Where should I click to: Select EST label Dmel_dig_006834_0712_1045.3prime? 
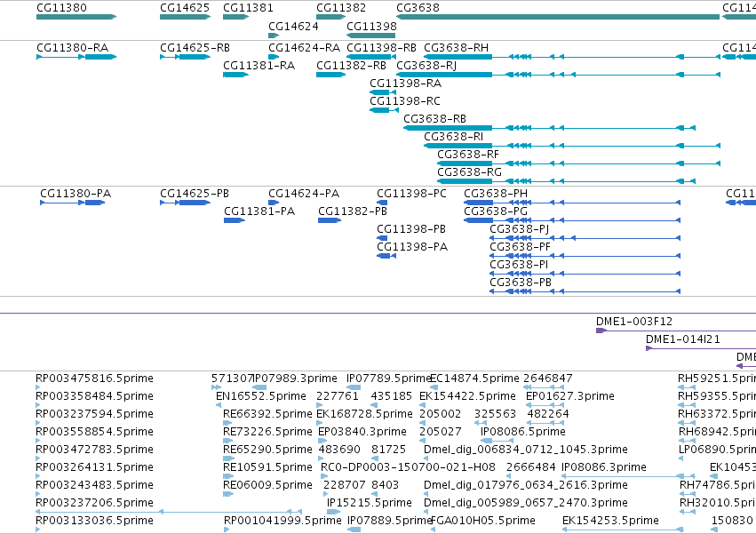click(526, 450)
